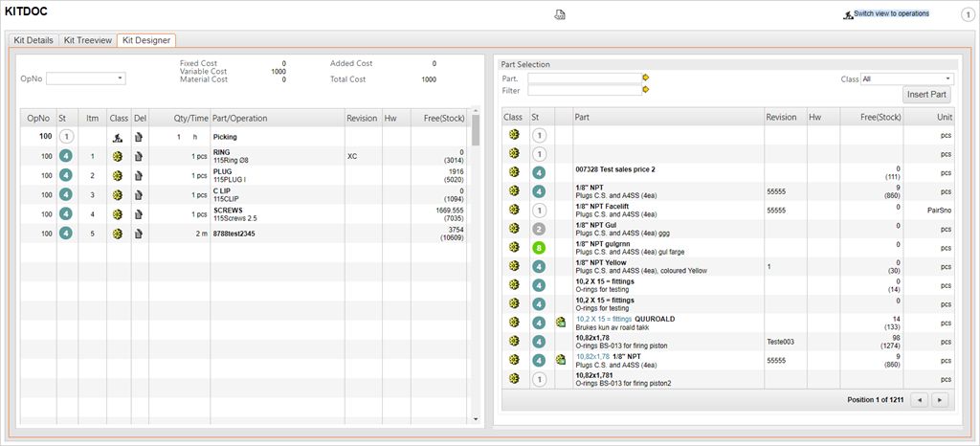
Task: Click Switch view to operations link
Action: pos(891,14)
